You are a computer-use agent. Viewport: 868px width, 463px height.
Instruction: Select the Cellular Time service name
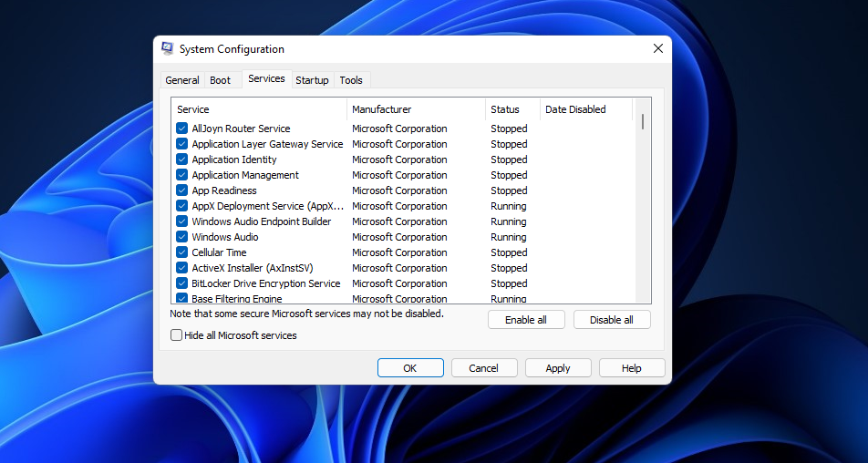tap(219, 252)
